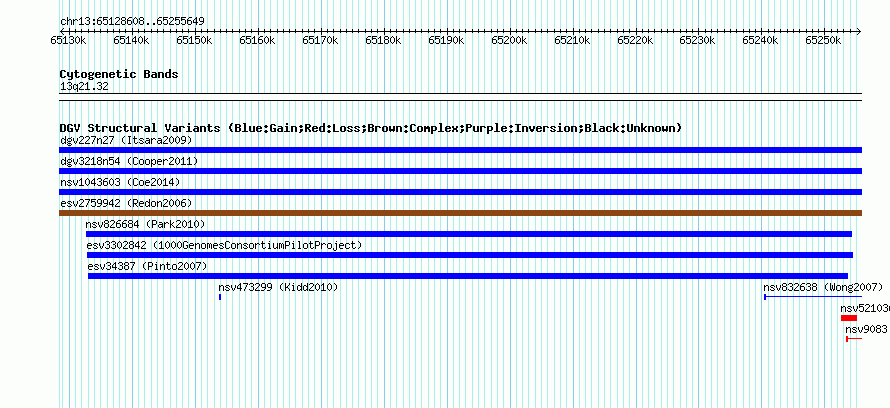Click the ruler's left arrowhead

pos(61,31)
